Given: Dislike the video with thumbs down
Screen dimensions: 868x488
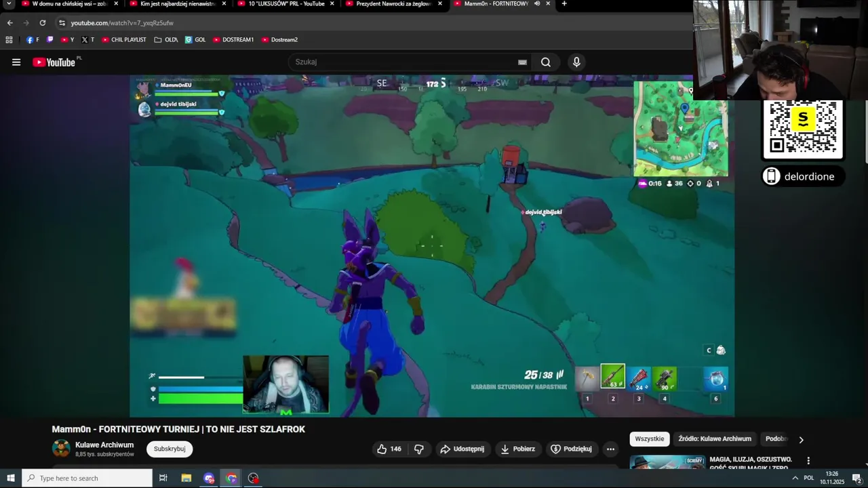Looking at the screenshot, I should [x=419, y=449].
